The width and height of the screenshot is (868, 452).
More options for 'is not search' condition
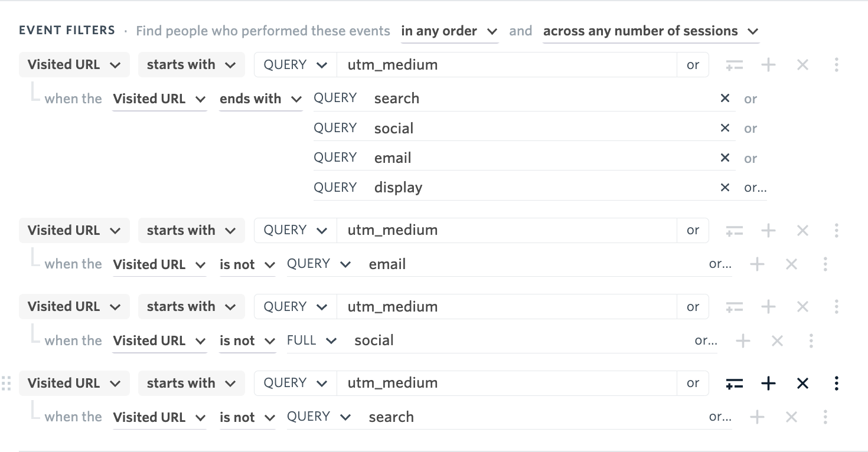click(825, 417)
